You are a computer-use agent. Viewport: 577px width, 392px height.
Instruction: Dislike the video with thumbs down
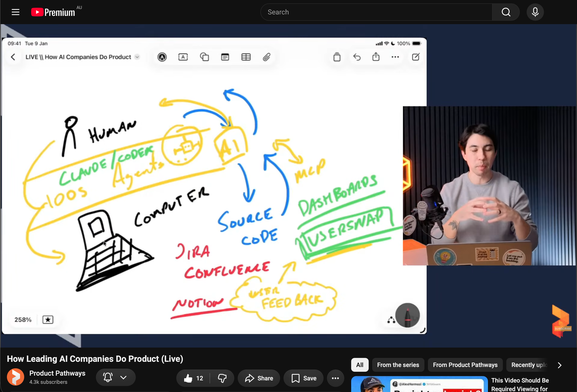tap(222, 378)
